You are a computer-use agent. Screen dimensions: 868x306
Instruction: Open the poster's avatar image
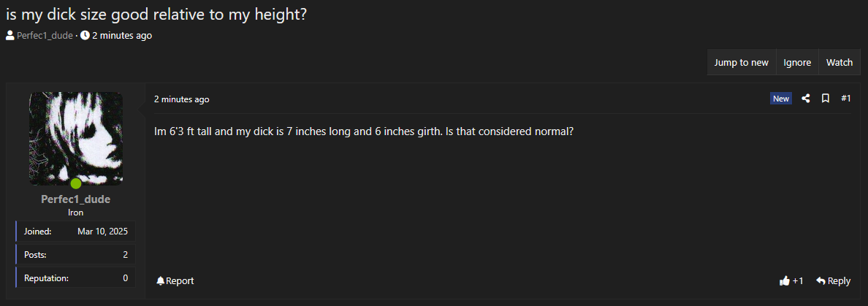click(x=76, y=137)
